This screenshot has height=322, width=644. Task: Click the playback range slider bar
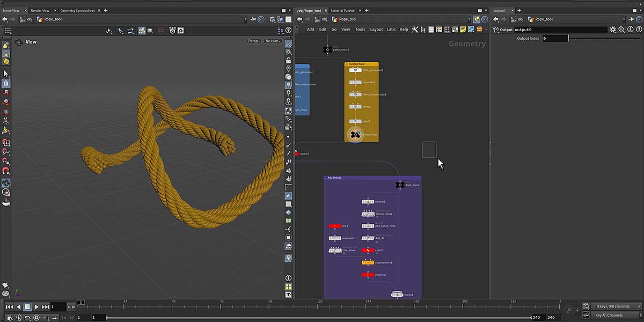319,318
